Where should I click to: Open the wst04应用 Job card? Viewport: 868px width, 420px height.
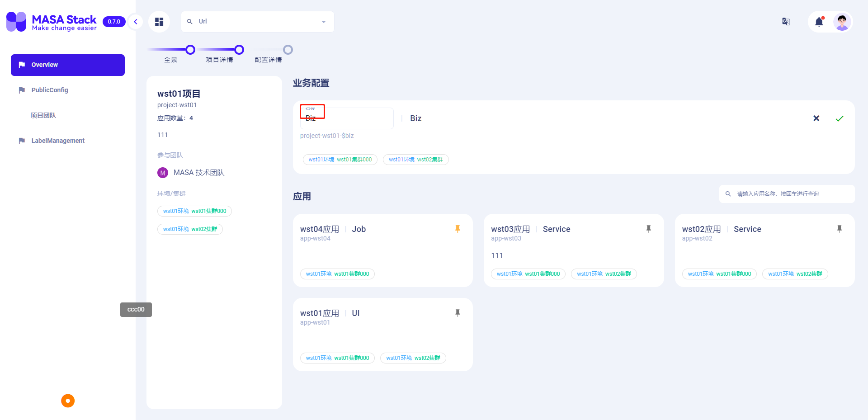pyautogui.click(x=383, y=250)
